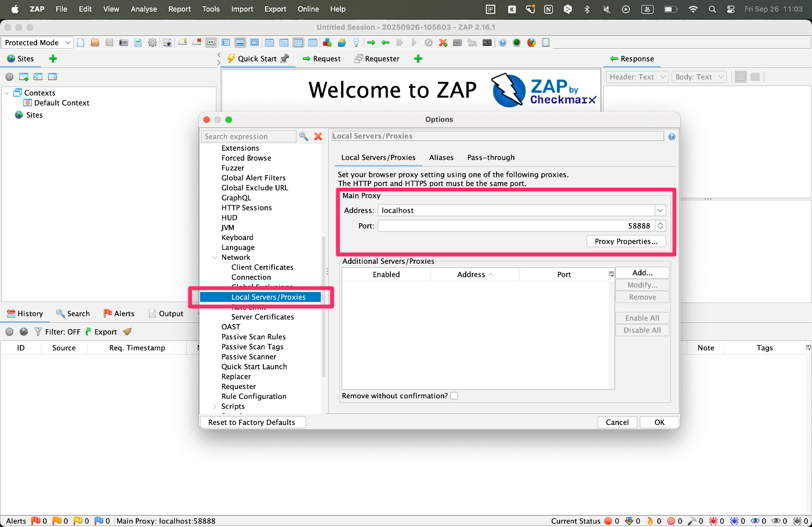Click the Options dialog help icon

coord(672,136)
